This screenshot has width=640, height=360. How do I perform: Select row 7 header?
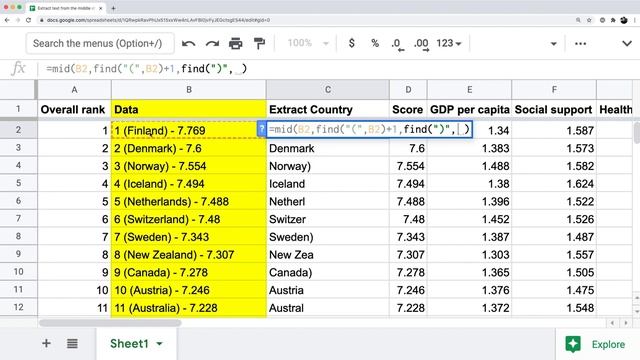[x=18, y=218]
